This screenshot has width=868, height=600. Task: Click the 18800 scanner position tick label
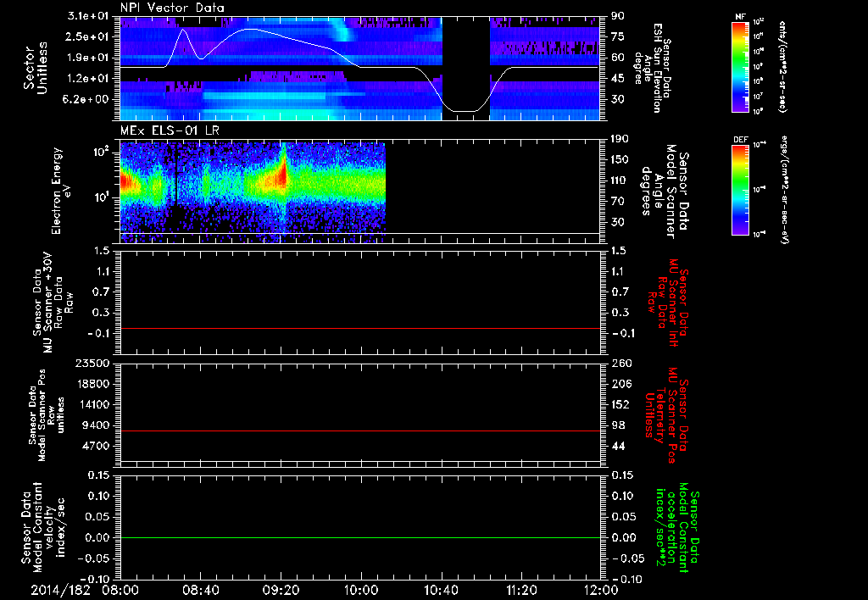[92, 384]
